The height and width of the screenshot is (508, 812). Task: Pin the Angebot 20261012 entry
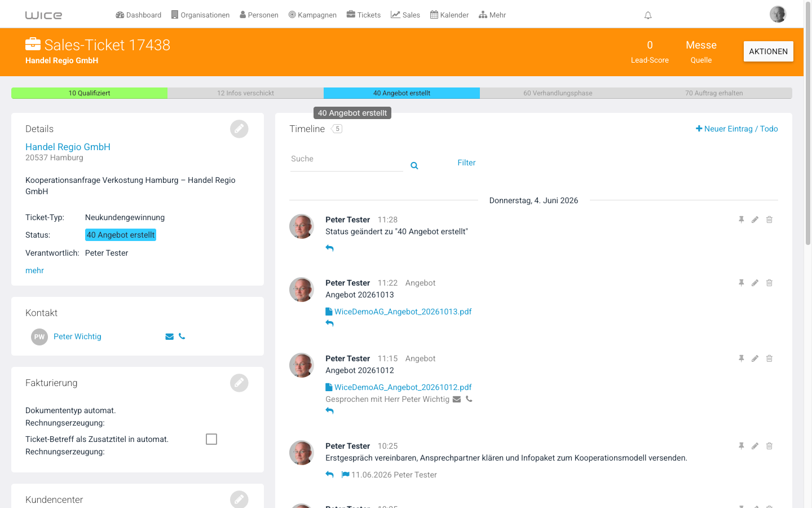[x=742, y=358]
